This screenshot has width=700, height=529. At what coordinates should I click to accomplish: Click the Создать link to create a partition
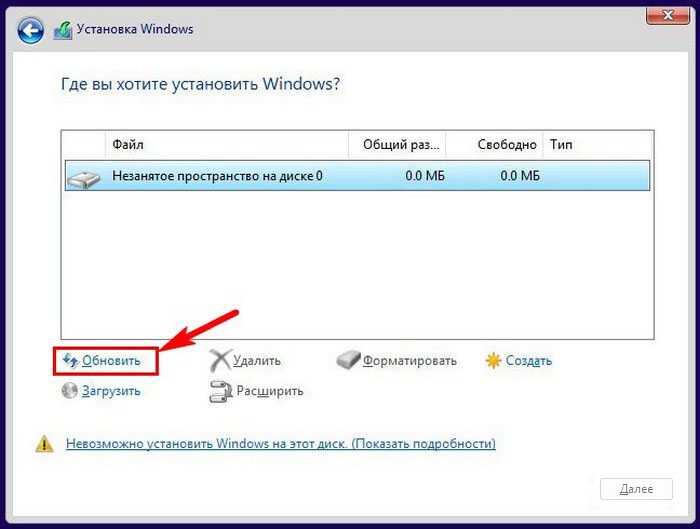pos(529,361)
